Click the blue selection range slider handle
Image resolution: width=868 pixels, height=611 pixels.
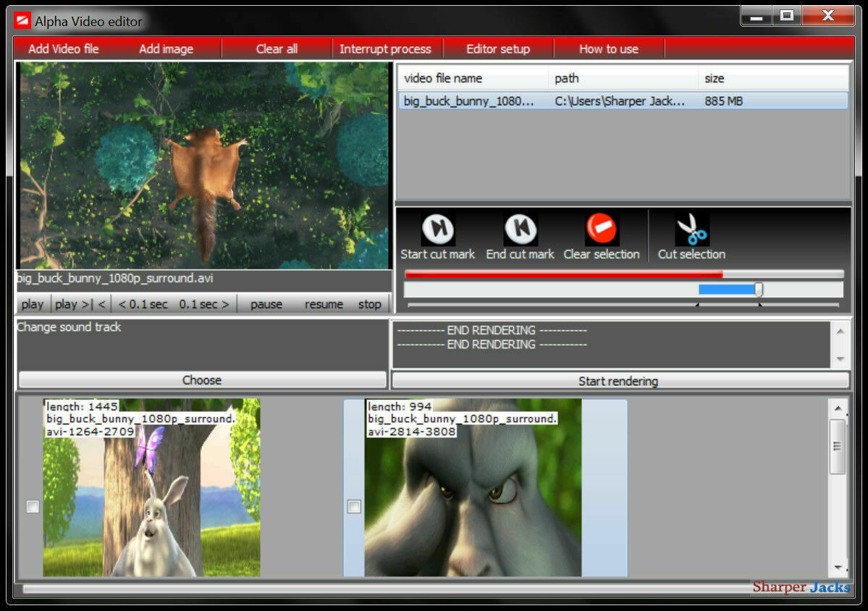(759, 290)
